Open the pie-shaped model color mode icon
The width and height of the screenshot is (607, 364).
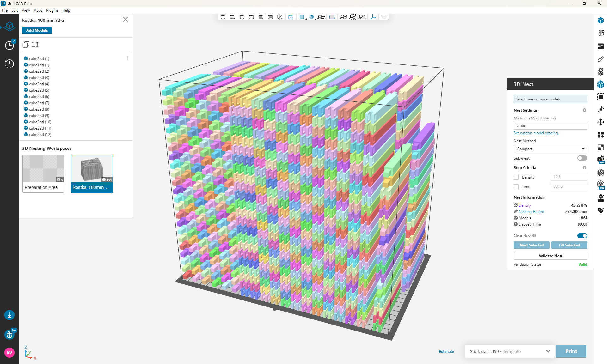(x=312, y=17)
